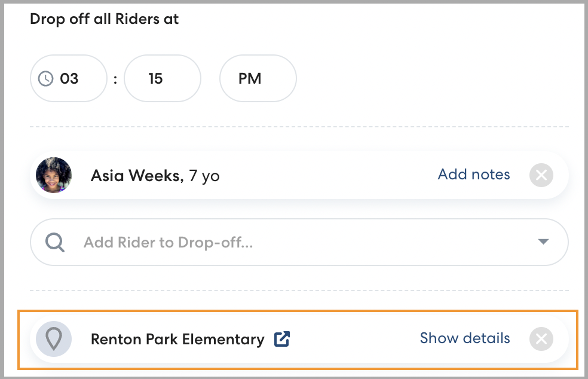Select the hour field showing 03
This screenshot has width=588, height=379.
click(x=69, y=78)
